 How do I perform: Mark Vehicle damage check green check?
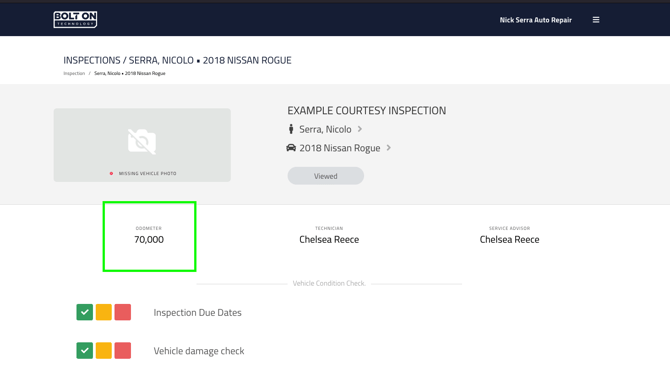click(x=85, y=351)
